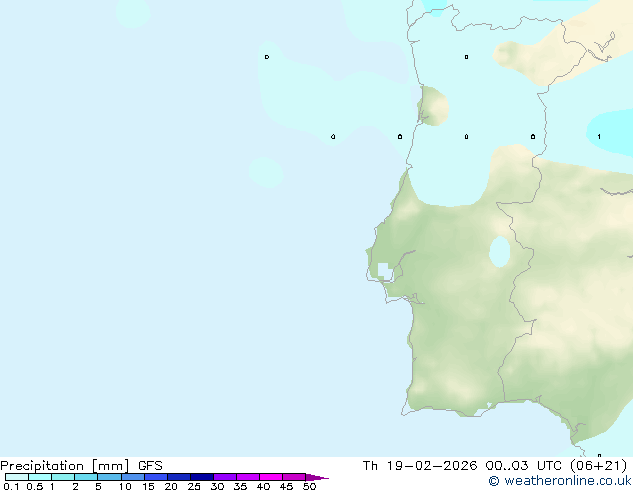Pick the purple legend swatch between 30 and 35
This screenshot has width=634, height=490.
[x=225, y=477]
